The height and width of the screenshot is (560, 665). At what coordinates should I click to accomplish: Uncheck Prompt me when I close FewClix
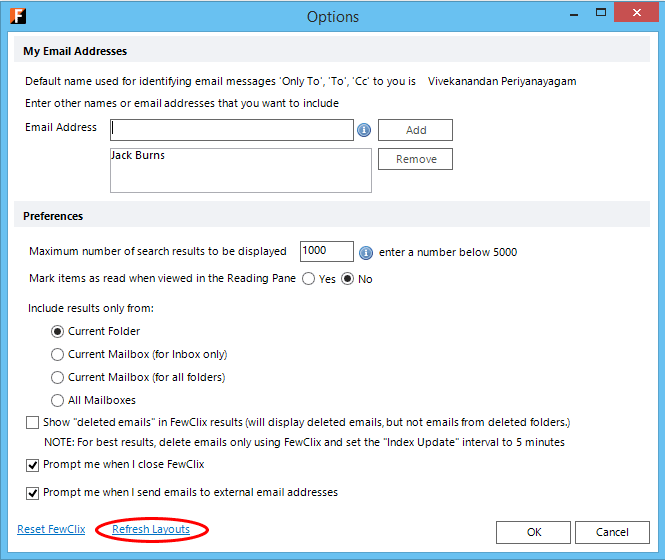(x=32, y=465)
